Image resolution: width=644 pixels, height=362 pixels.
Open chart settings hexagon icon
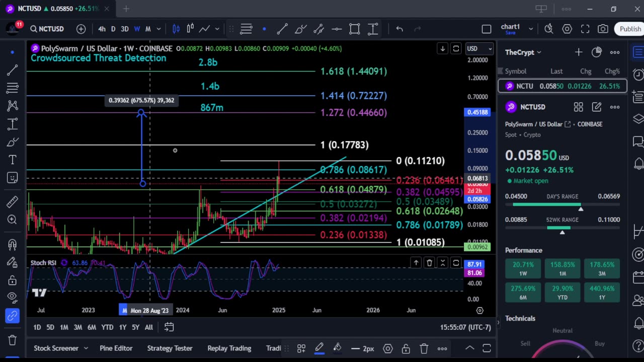point(567,29)
